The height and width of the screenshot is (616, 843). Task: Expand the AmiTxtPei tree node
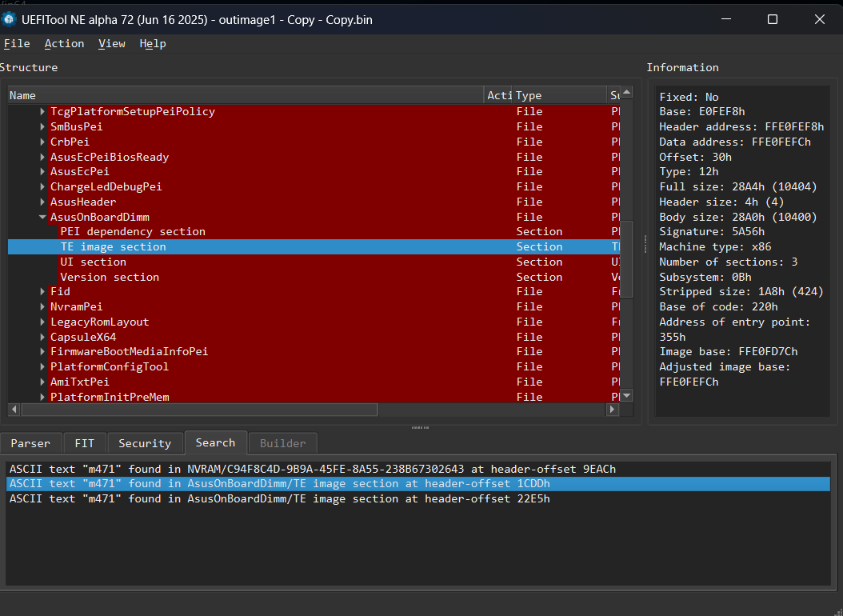(x=42, y=382)
